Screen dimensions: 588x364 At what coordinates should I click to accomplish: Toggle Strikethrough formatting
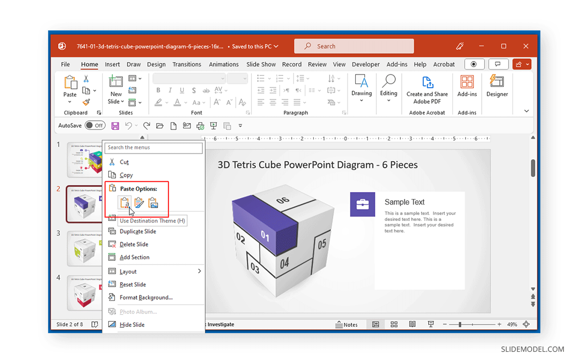[x=206, y=91]
